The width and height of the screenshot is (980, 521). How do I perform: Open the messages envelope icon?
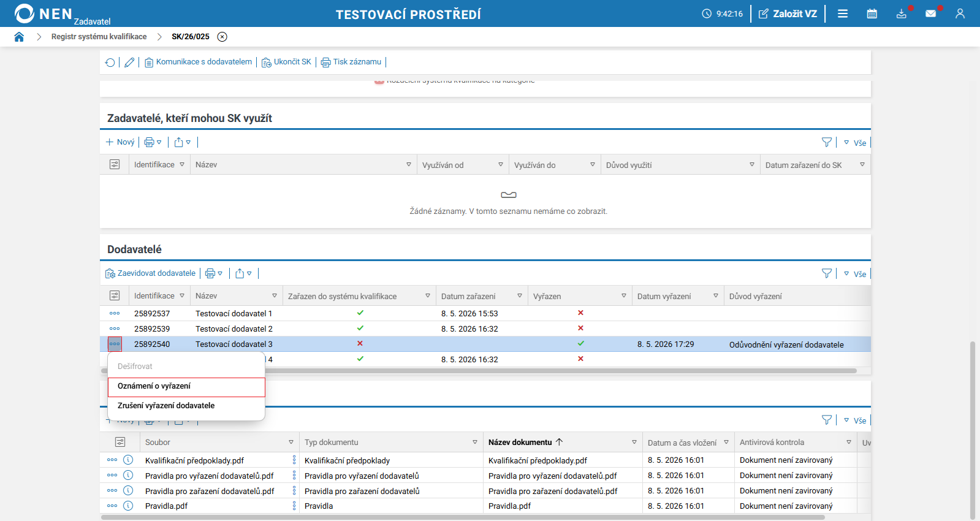point(930,13)
